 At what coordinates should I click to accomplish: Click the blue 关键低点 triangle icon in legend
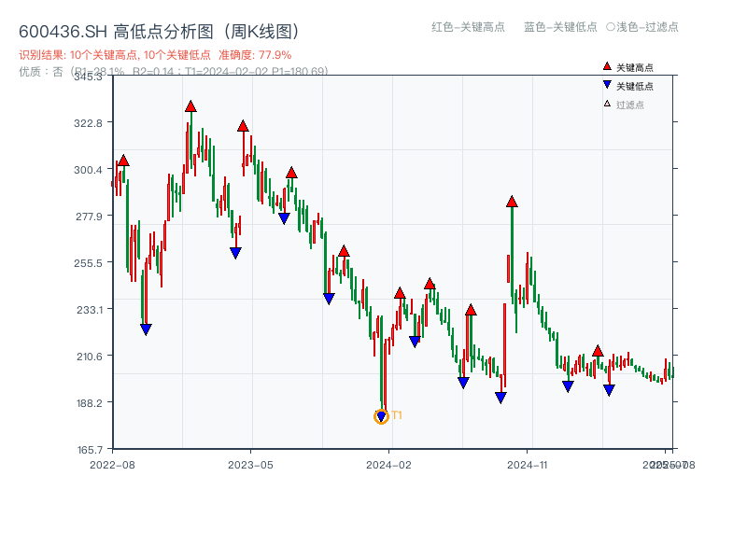605,86
